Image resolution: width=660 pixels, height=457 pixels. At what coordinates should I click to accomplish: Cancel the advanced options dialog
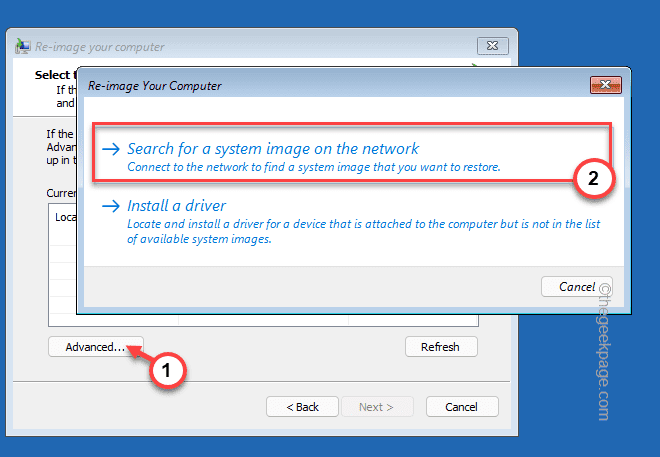pyautogui.click(x=576, y=287)
